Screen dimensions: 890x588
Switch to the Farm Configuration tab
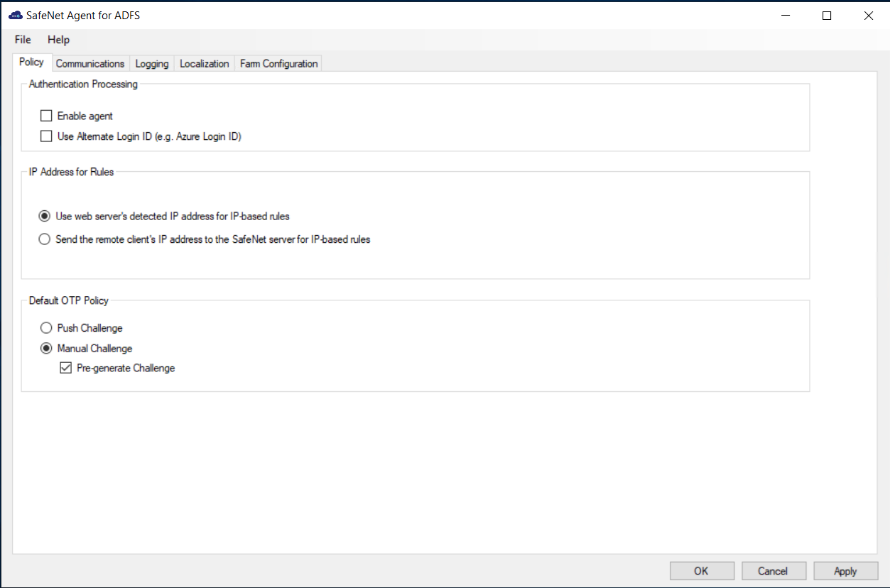[278, 64]
